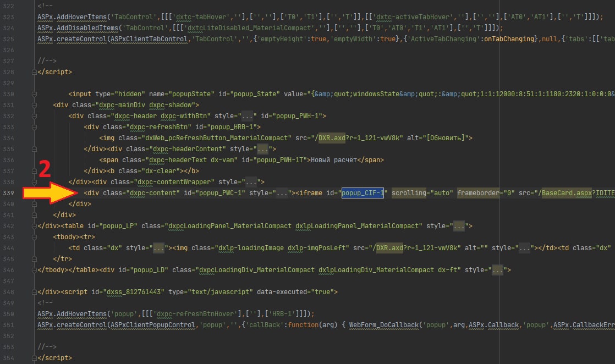This screenshot has height=364, width=615.
Task: Click line number 351 in gutter
Action: (x=8, y=325)
